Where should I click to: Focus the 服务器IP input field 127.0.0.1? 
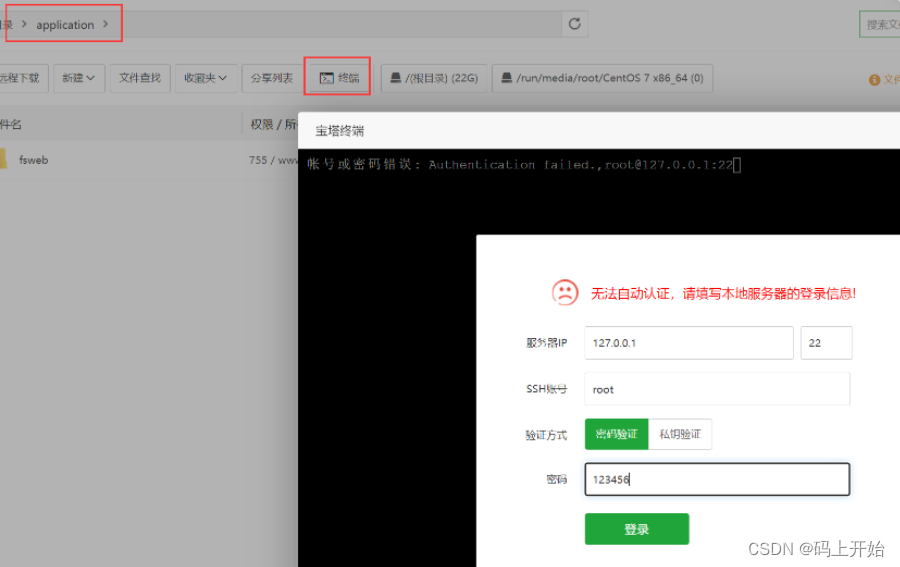pyautogui.click(x=689, y=343)
